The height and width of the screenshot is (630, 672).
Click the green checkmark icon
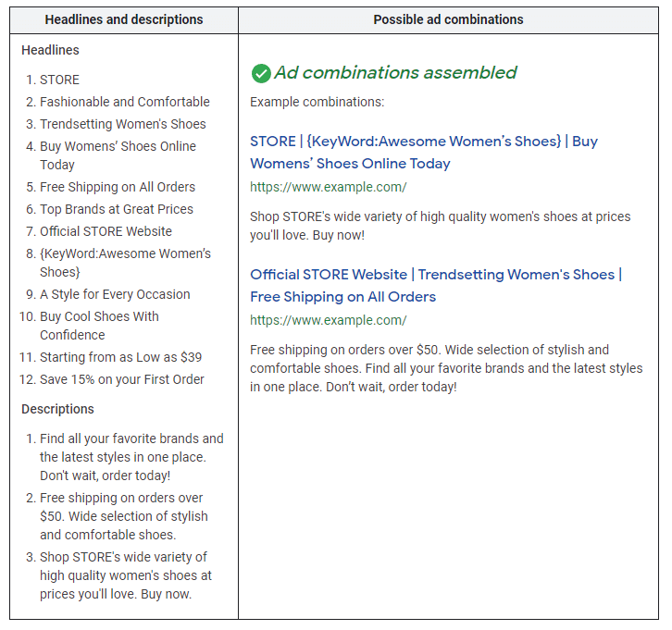261,73
